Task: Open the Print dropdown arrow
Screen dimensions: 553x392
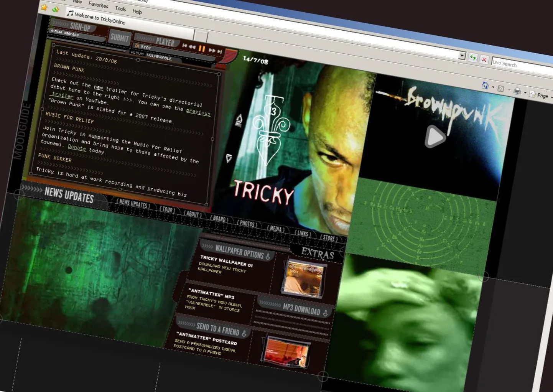Action: (525, 93)
